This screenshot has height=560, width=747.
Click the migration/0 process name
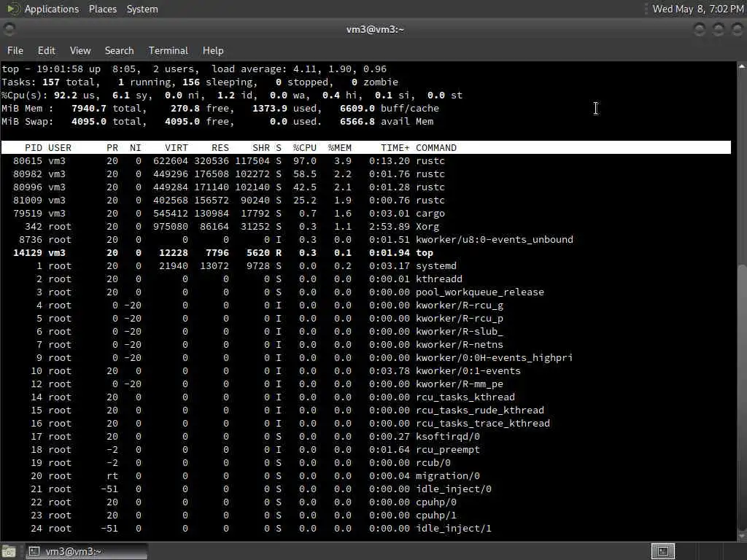pyautogui.click(x=448, y=475)
